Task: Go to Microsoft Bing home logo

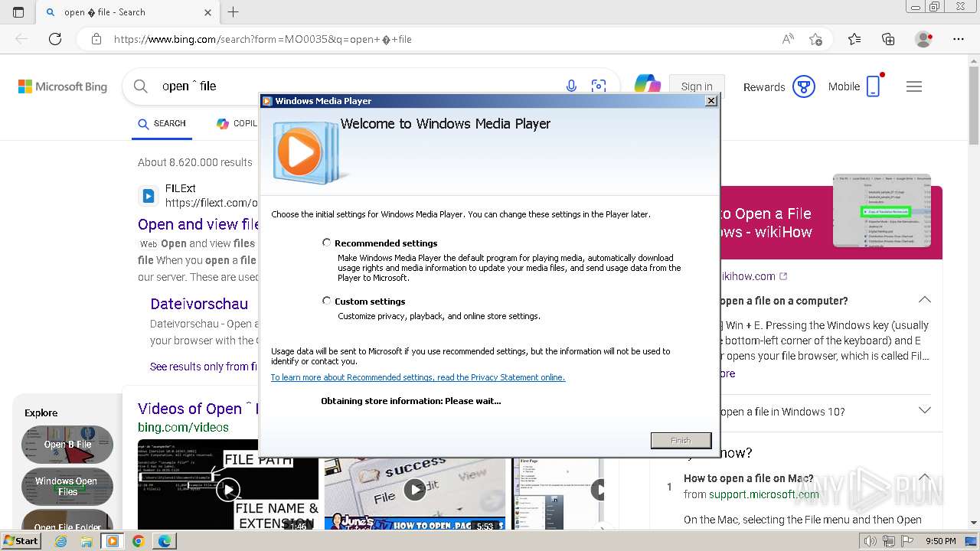Action: [x=63, y=86]
